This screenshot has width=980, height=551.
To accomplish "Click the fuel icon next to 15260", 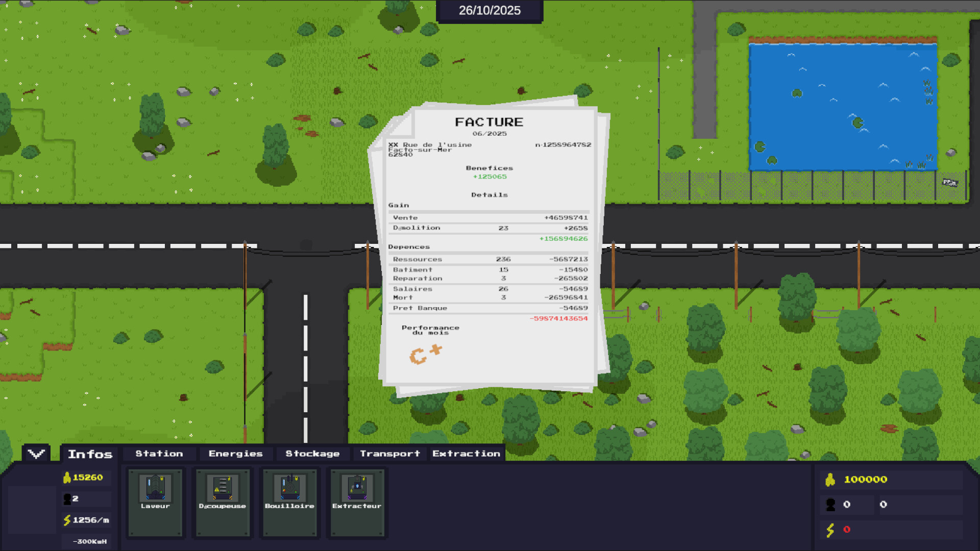I will click(x=66, y=478).
